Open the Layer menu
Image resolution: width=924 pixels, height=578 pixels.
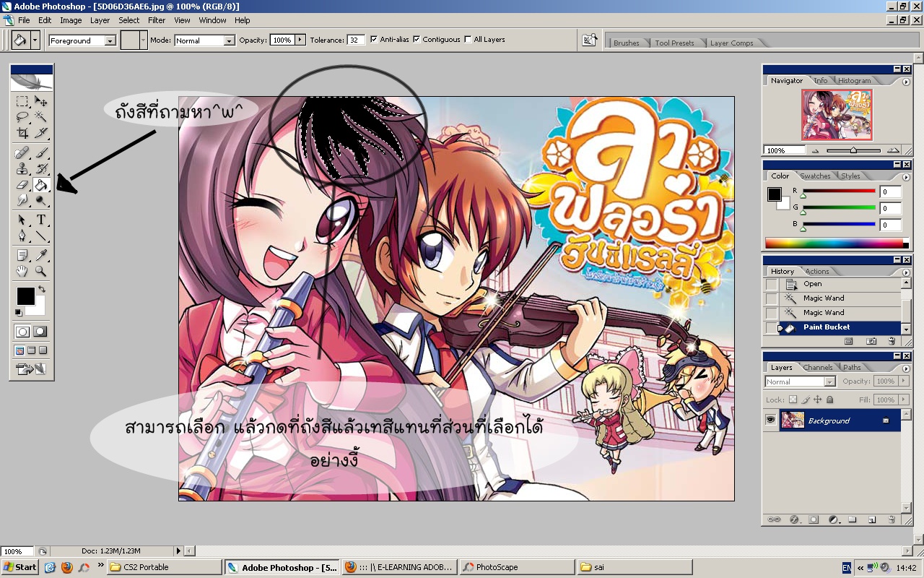(100, 20)
